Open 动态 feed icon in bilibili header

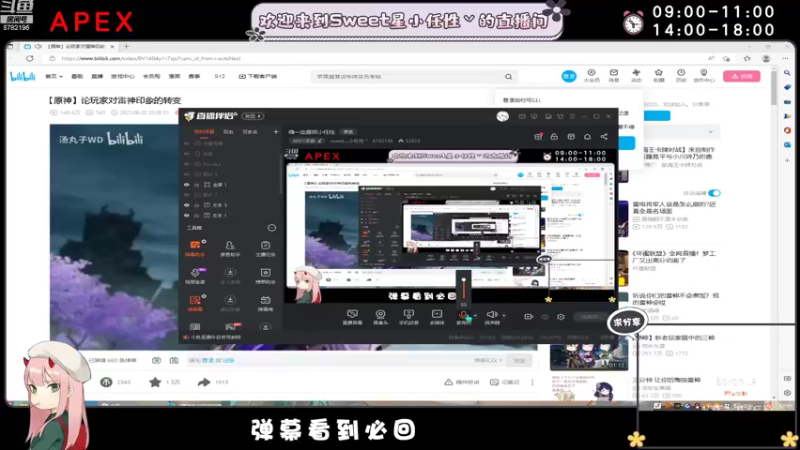pyautogui.click(x=636, y=76)
